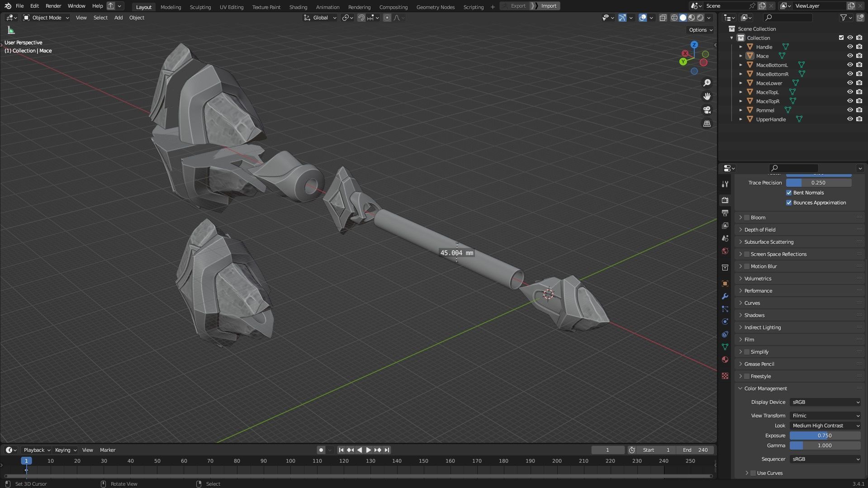The width and height of the screenshot is (868, 488).
Task: Select solid viewport shading
Action: pos(683,18)
